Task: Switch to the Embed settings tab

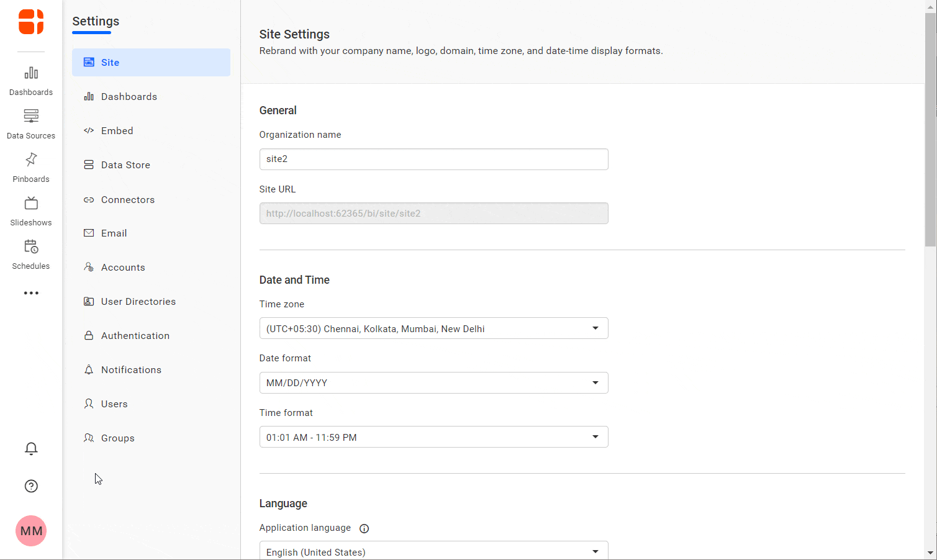Action: click(151, 130)
